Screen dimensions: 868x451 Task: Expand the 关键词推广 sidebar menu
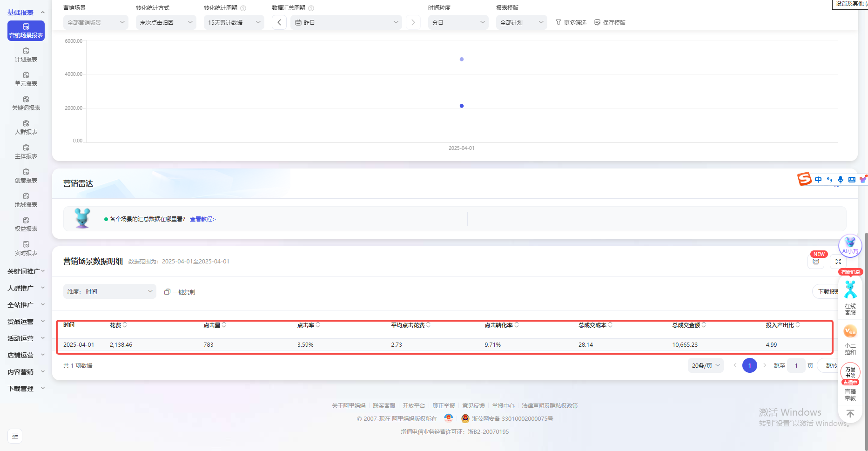[26, 271]
